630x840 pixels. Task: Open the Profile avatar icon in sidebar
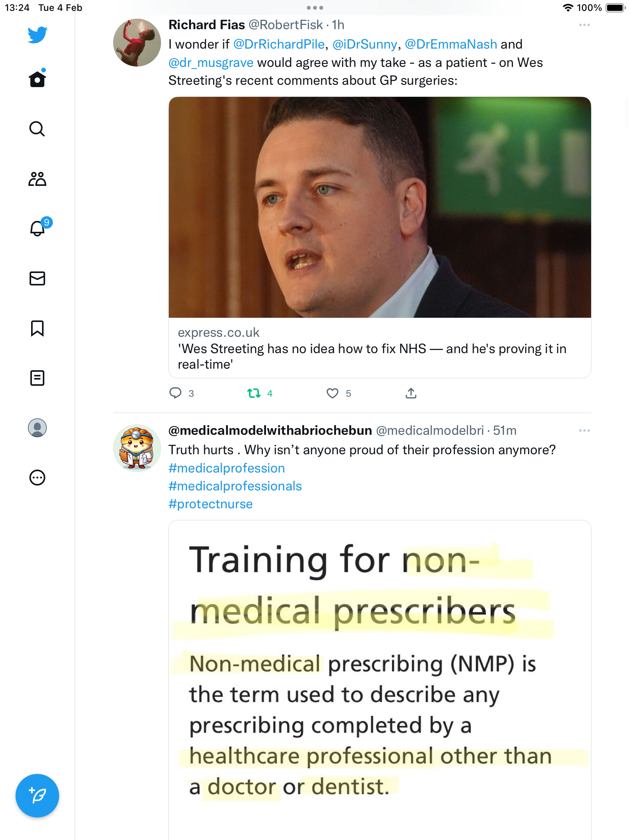pos(37,428)
